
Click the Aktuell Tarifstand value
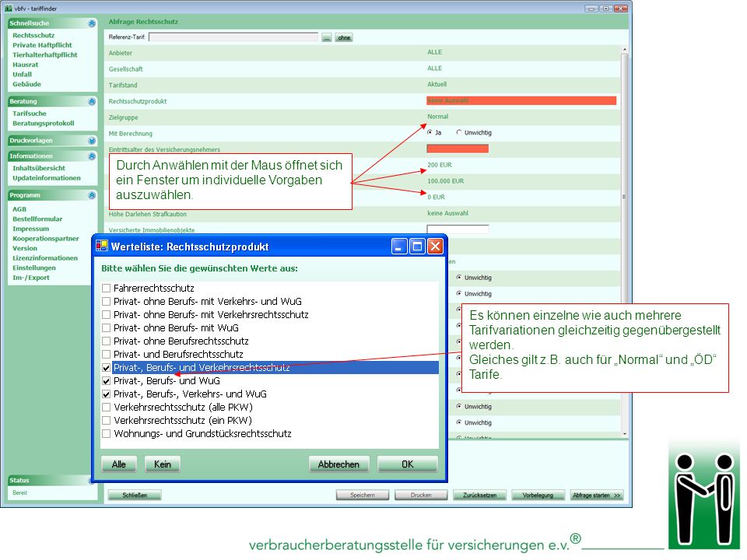[437, 84]
